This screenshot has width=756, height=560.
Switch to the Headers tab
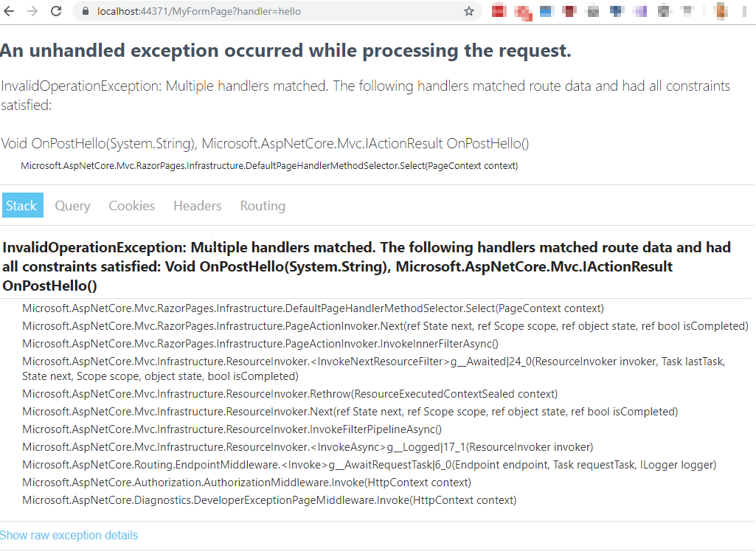tap(197, 205)
